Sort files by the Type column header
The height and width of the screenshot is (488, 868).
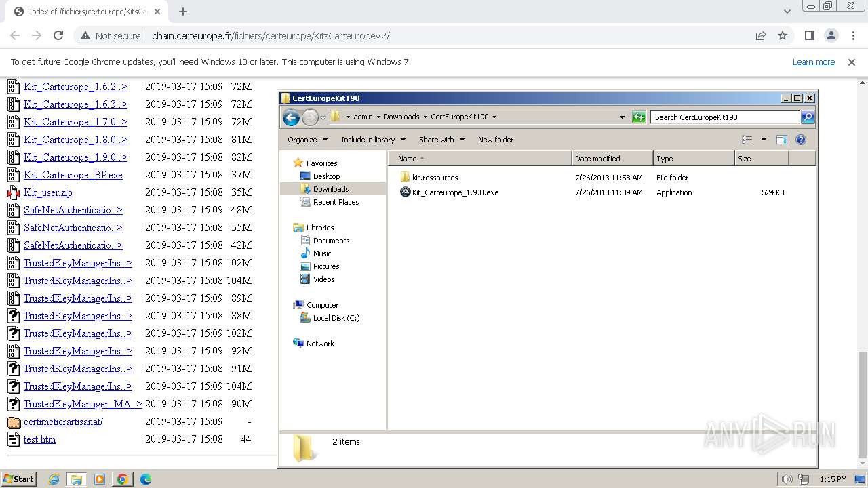(x=694, y=159)
